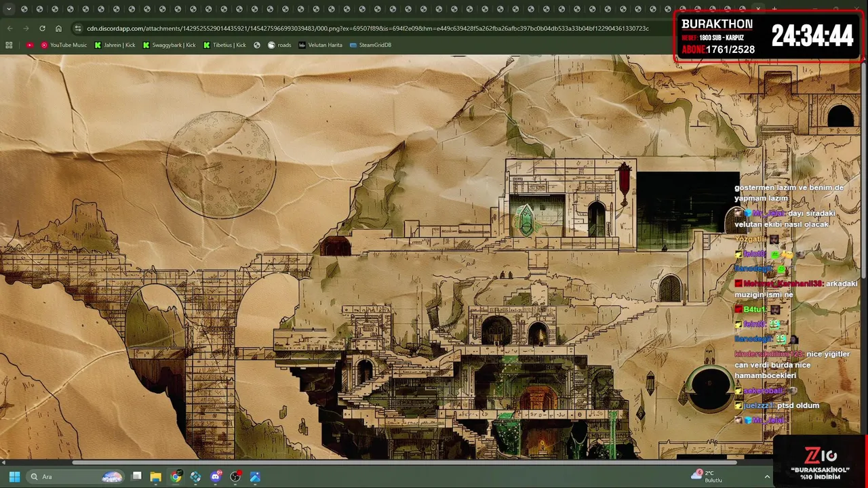868x488 pixels.
Task: Open the Tibetius | Kick bookmark
Action: click(x=224, y=45)
